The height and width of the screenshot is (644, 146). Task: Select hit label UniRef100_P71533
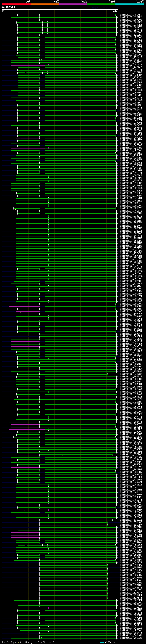[131, 339]
